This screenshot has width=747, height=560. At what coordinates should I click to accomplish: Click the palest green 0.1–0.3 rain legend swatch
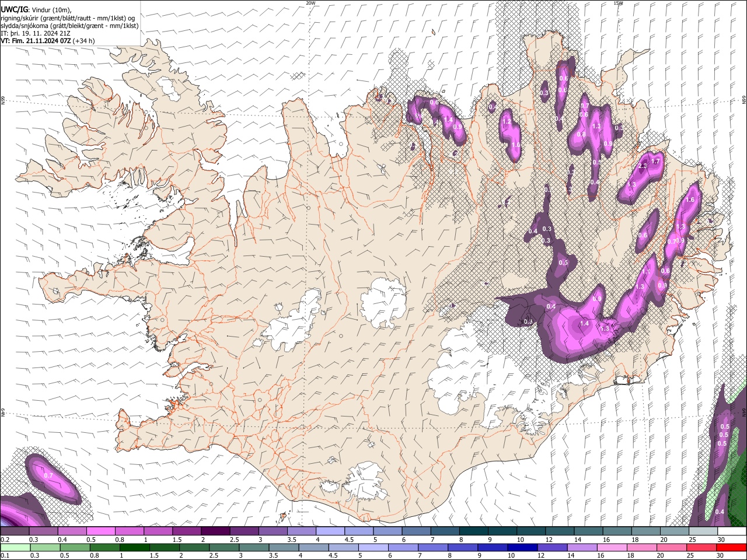coord(15,547)
